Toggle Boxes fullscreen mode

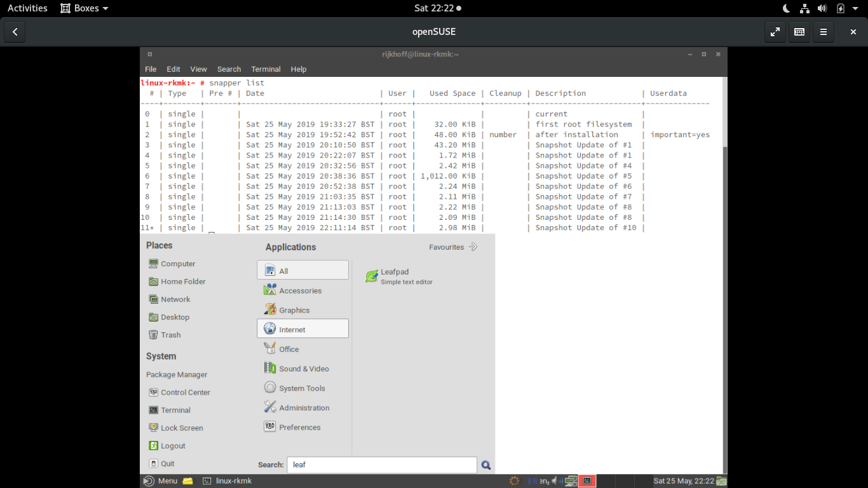[775, 32]
